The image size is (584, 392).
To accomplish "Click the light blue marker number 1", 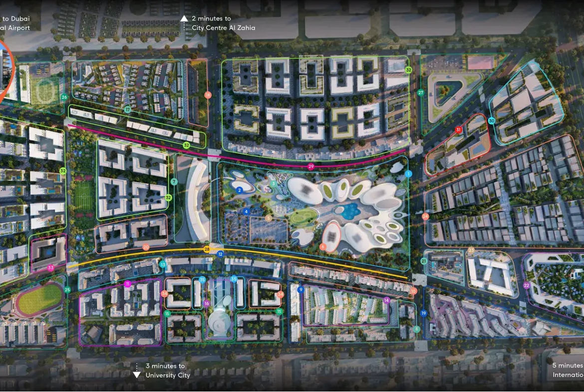I will click(x=408, y=174).
